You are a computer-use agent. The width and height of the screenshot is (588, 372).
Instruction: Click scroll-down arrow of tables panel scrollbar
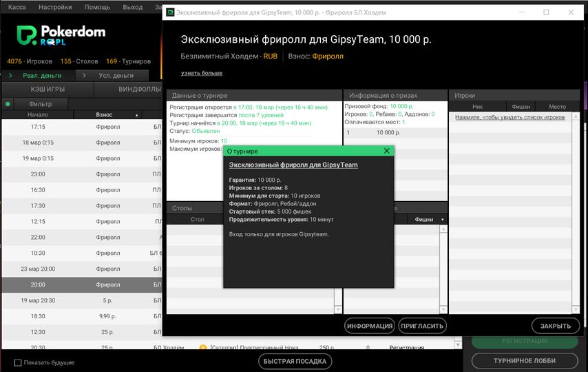click(x=338, y=310)
